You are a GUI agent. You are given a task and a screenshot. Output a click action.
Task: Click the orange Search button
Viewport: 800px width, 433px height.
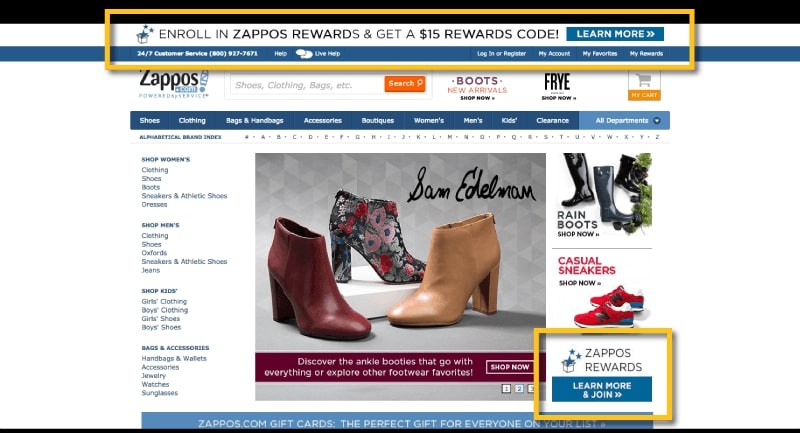pyautogui.click(x=405, y=84)
